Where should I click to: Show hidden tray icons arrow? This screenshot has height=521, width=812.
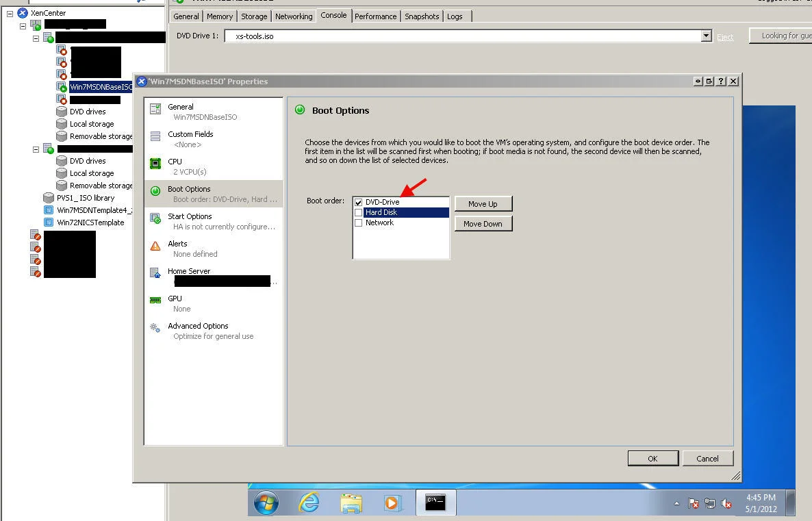pos(676,503)
